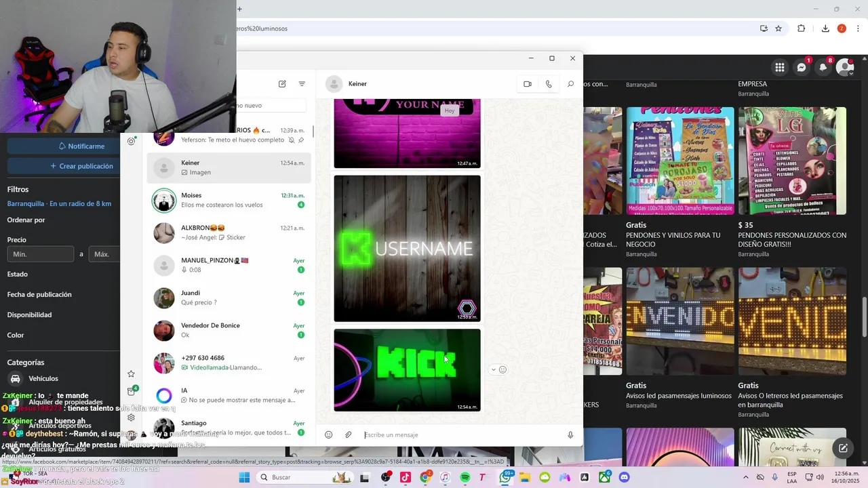Open MANUEL_PINZON chat
The height and width of the screenshot is (488, 868).
pyautogui.click(x=229, y=265)
